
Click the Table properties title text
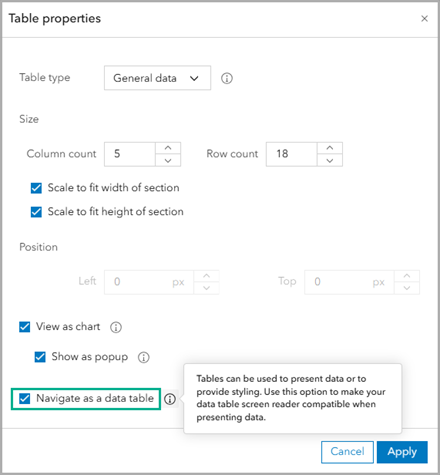click(55, 18)
